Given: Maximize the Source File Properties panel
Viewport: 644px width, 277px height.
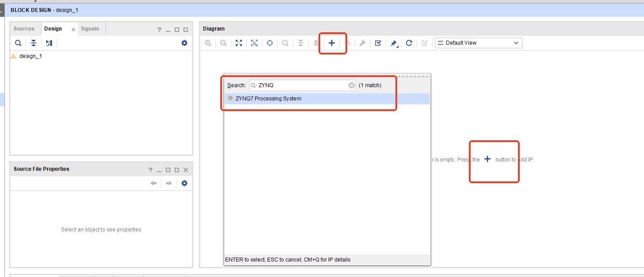Looking at the screenshot, I should (x=168, y=170).
